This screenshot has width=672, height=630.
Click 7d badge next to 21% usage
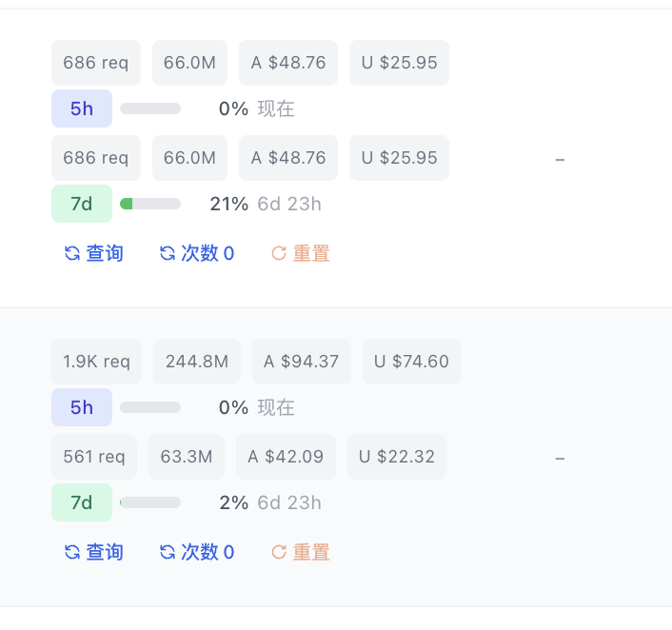(82, 204)
